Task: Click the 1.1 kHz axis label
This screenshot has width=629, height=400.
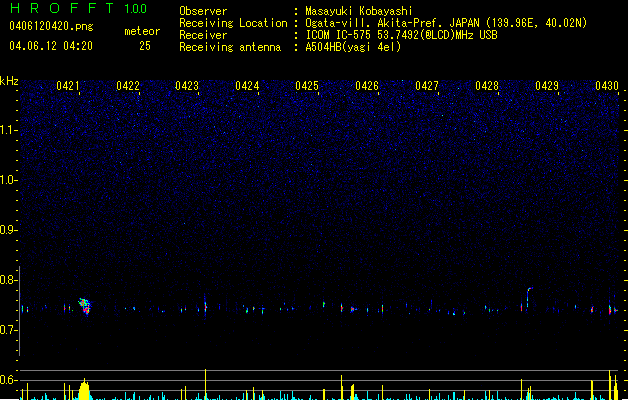Action: 8,130
